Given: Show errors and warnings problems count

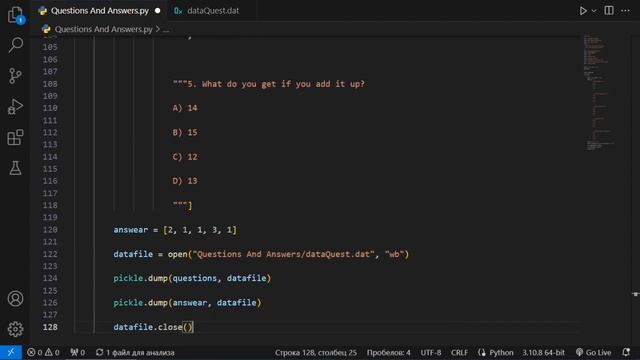Looking at the screenshot, I should pyautogui.click(x=43, y=352).
